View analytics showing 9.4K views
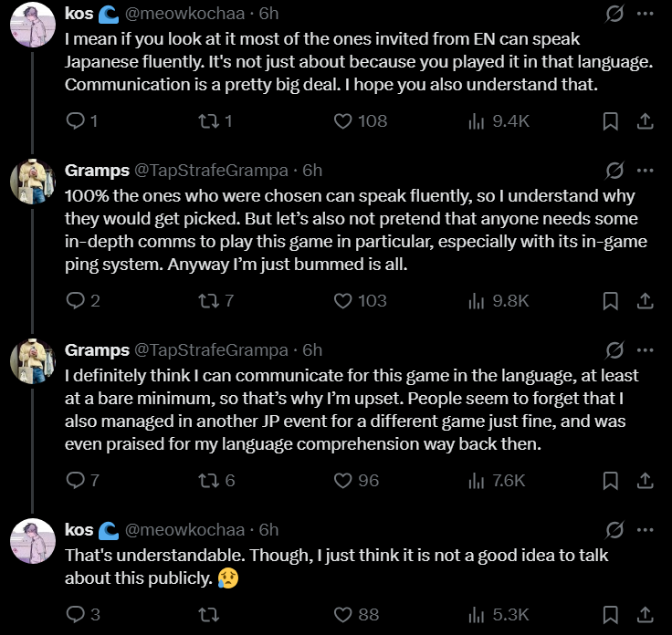The image size is (672, 635). point(499,121)
